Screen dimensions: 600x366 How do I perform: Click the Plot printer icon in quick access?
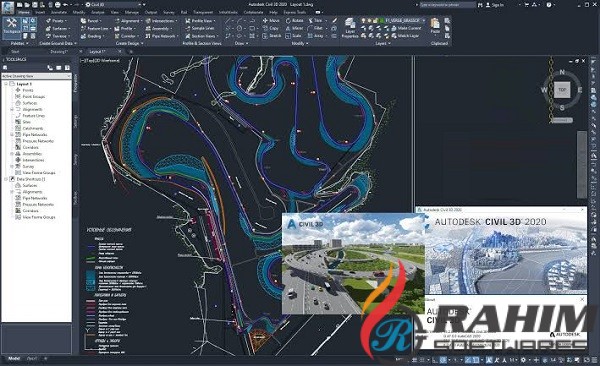(57, 5)
